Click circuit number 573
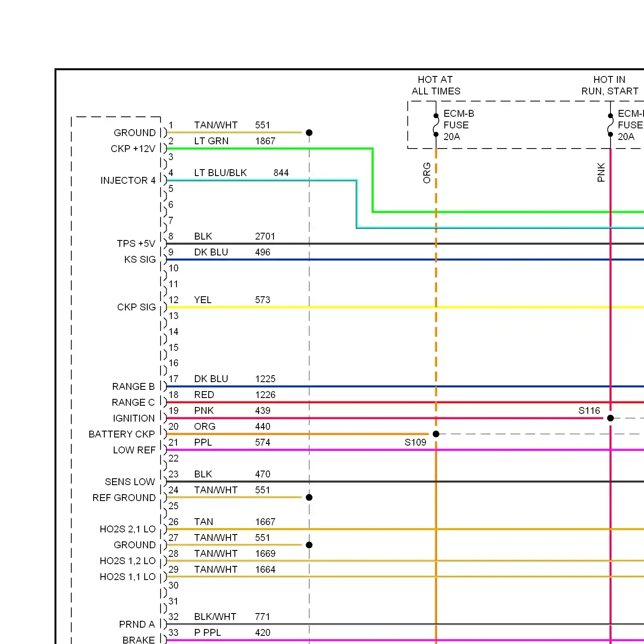This screenshot has height=644, width=644. pyautogui.click(x=263, y=300)
